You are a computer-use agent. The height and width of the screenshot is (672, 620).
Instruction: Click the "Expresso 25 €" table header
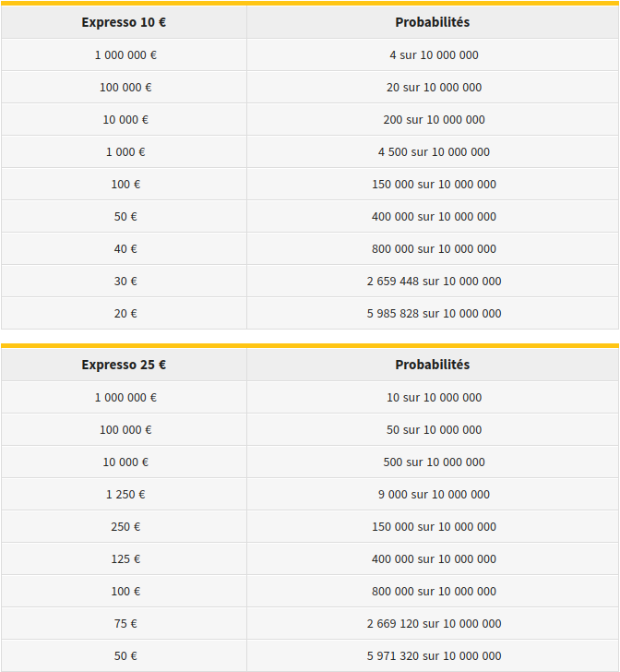coord(124,365)
